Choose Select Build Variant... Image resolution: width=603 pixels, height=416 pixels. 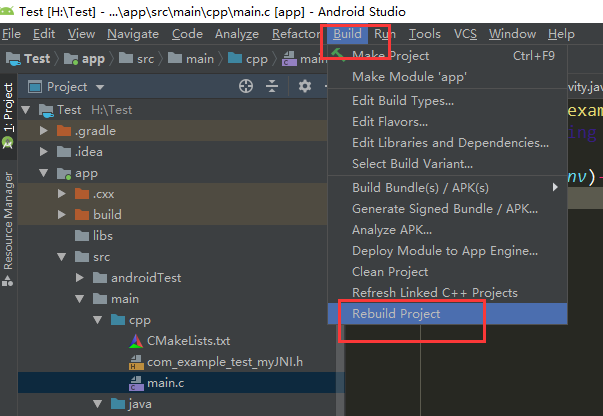tap(447, 164)
